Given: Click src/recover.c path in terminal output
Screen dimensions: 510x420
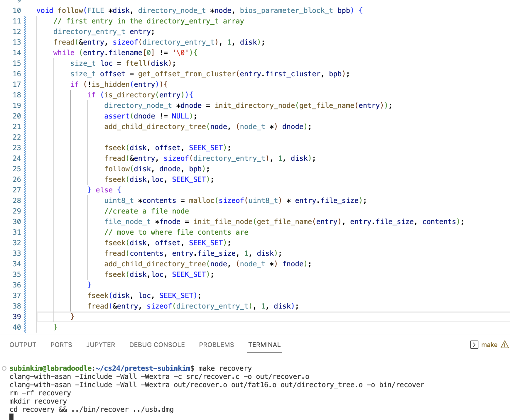Looking at the screenshot, I should point(213,377).
